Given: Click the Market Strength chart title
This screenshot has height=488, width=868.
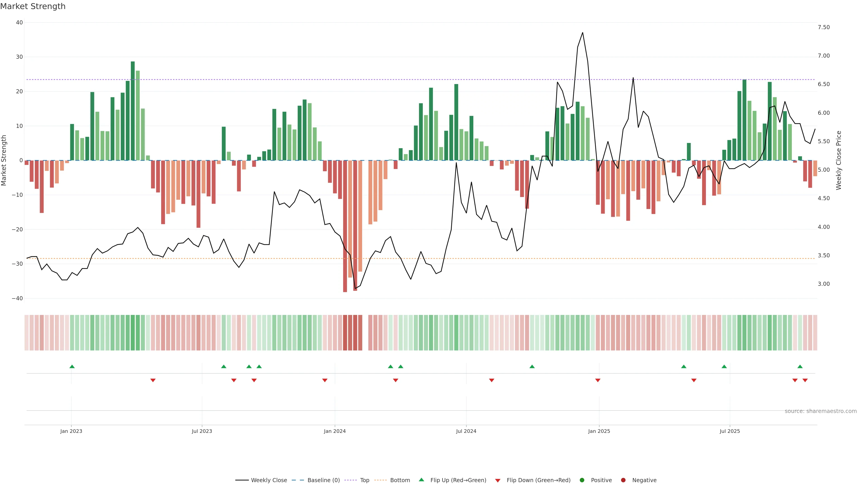Looking at the screenshot, I should pyautogui.click(x=33, y=6).
